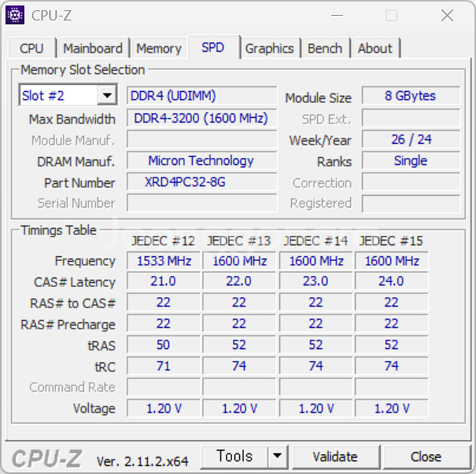
Task: Click the empty SPD Ext. field
Action: 411,118
